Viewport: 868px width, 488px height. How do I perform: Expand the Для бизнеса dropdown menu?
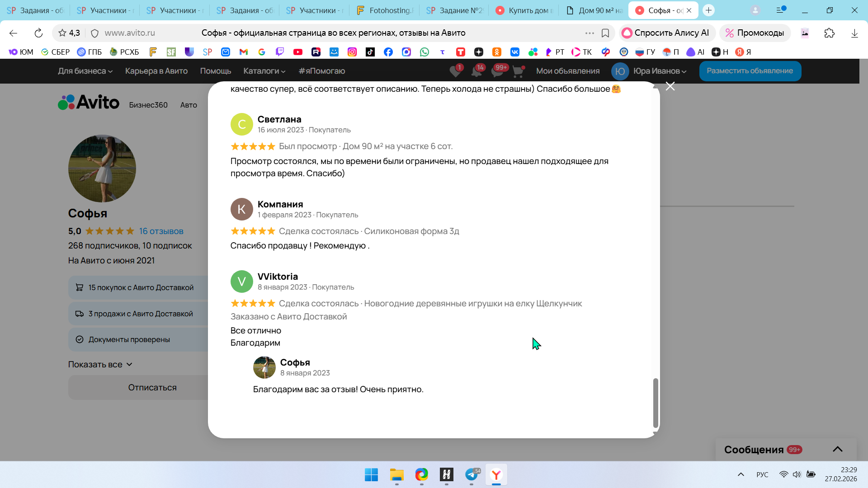(x=85, y=71)
